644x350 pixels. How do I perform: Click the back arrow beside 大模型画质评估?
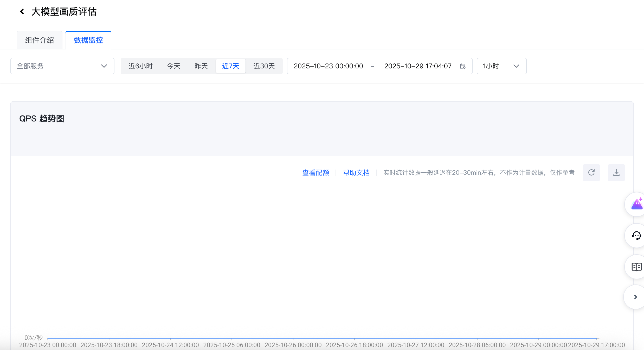22,12
